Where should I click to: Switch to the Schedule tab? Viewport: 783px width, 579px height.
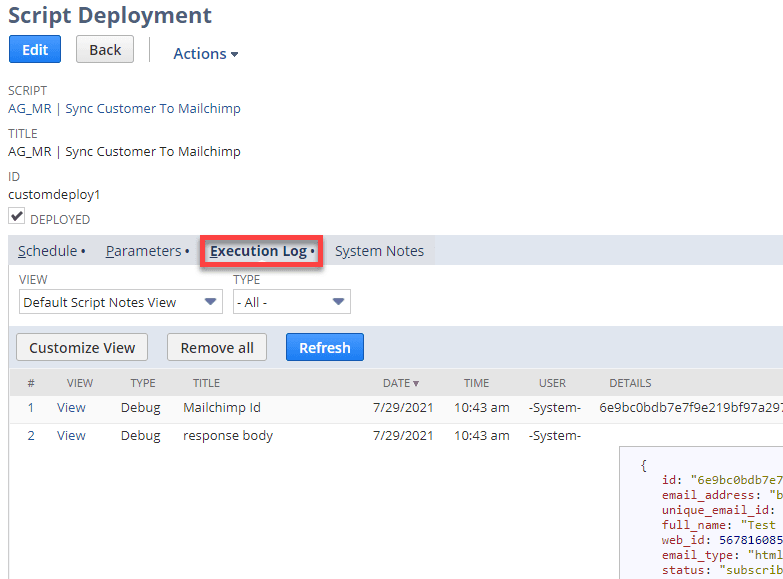pyautogui.click(x=51, y=251)
